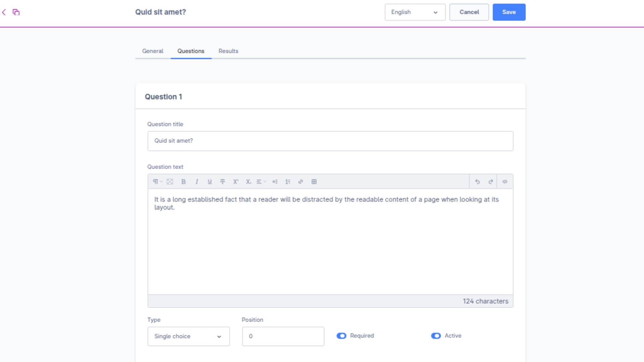Insert a numbered list
The height and width of the screenshot is (362, 644).
(x=288, y=182)
